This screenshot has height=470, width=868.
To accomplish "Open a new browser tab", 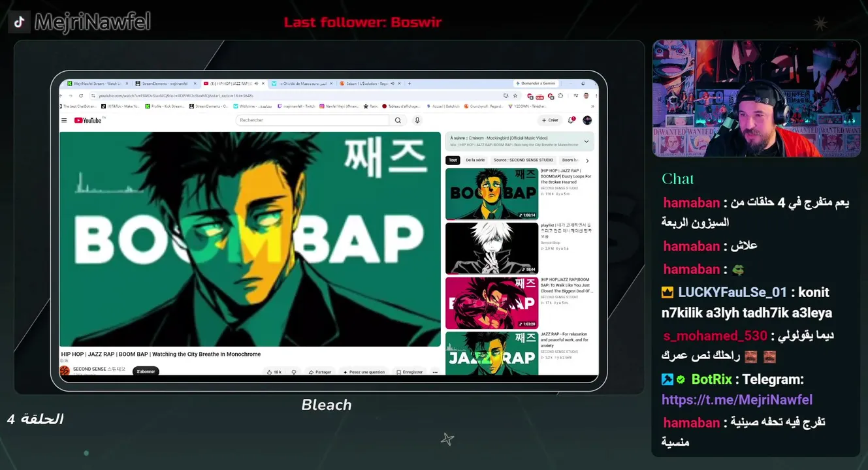I will 410,84.
